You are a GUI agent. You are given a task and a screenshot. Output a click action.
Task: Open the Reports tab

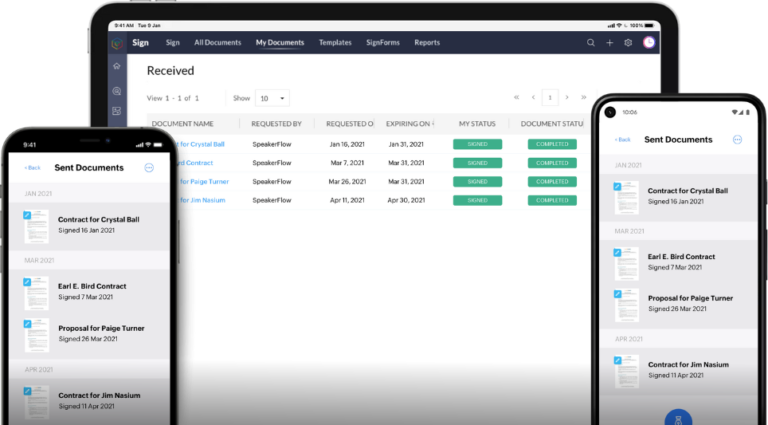point(427,43)
